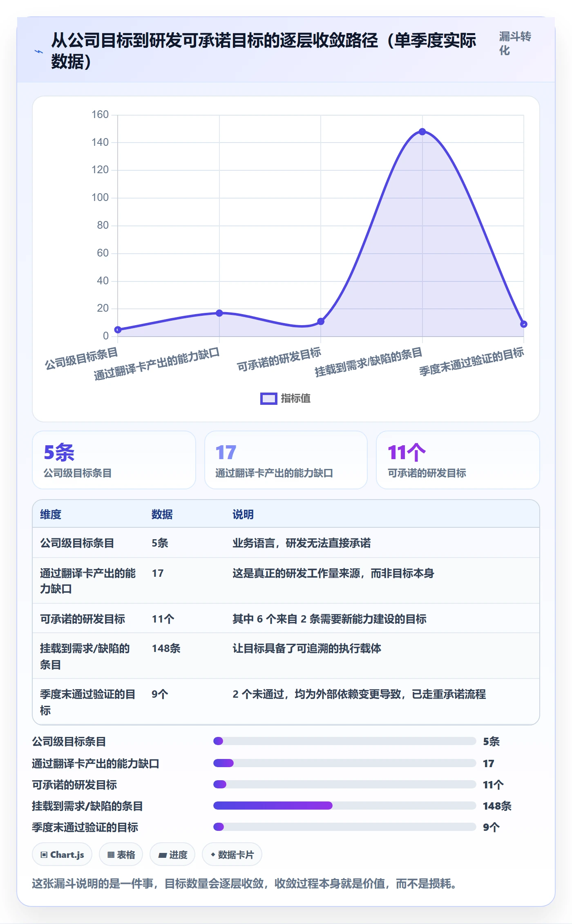Click the 公司级目标条目 progress bar
The height and width of the screenshot is (924, 572).
(345, 741)
